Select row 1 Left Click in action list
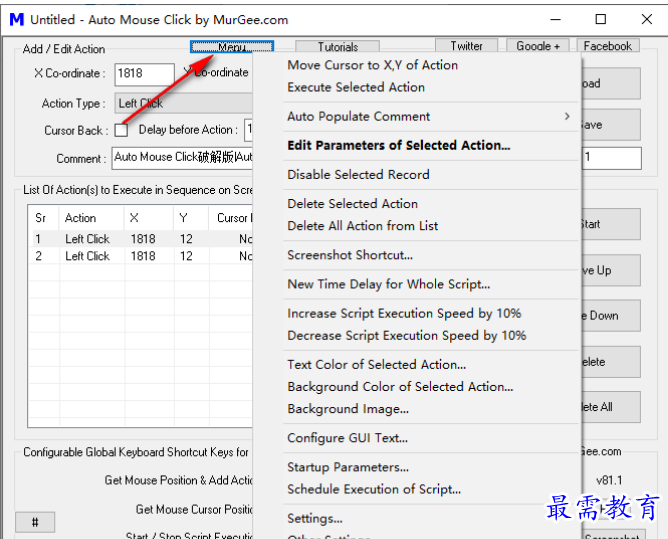668x539 pixels. (142, 239)
